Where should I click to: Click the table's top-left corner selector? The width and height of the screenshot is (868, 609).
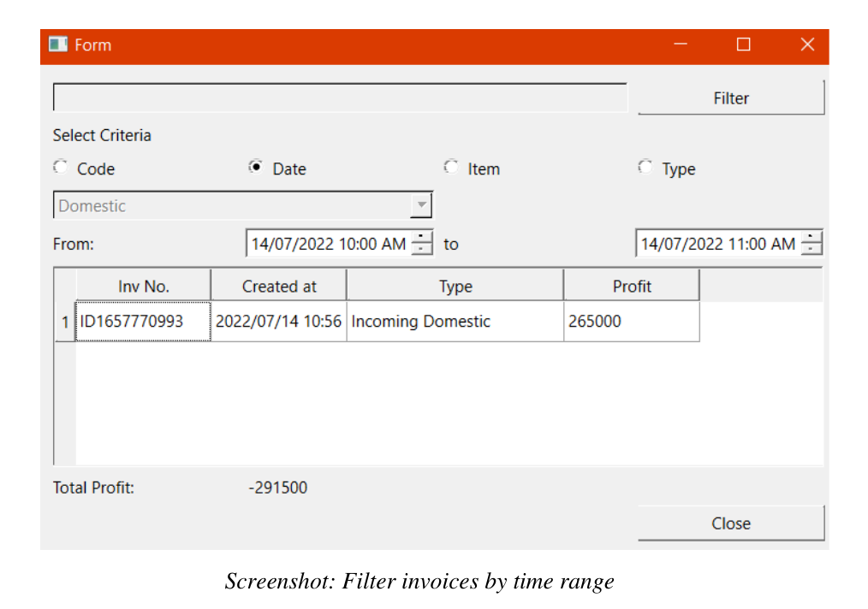coord(65,286)
